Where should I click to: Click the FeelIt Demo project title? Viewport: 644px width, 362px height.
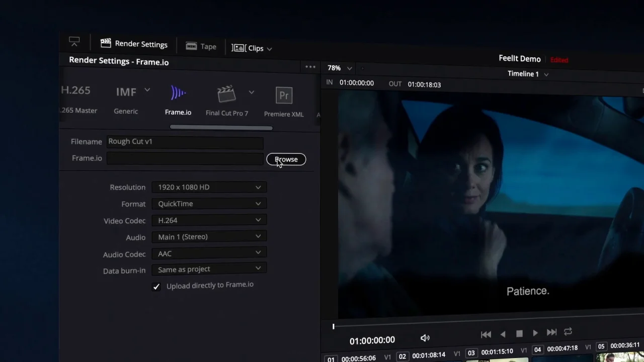coord(520,59)
